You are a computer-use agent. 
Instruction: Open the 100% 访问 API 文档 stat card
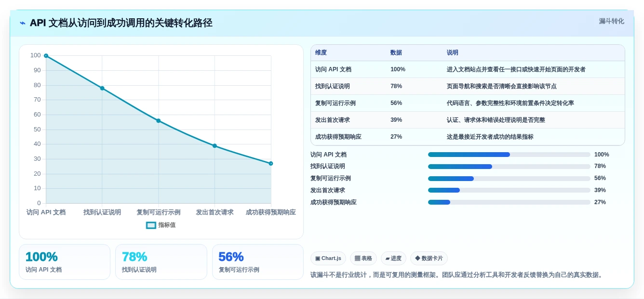point(65,262)
